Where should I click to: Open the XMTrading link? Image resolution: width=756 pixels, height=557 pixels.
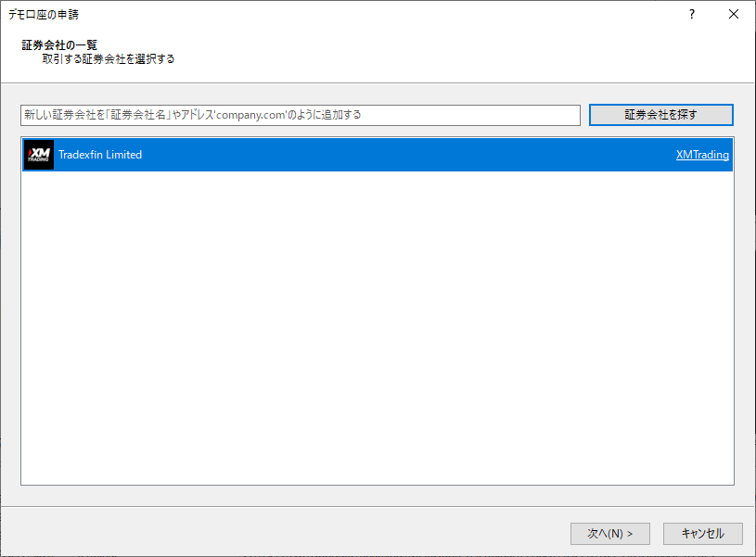(702, 155)
